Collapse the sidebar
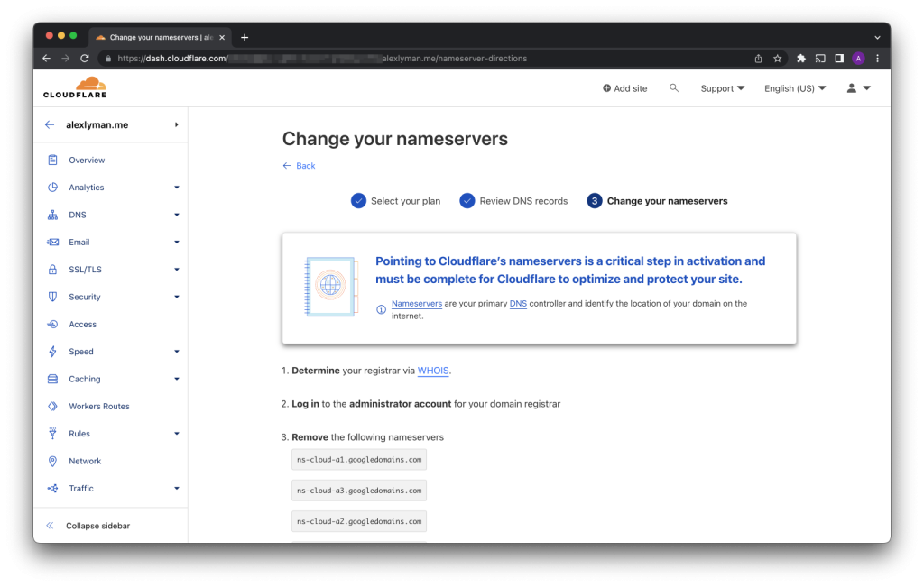924x587 pixels. (x=97, y=526)
